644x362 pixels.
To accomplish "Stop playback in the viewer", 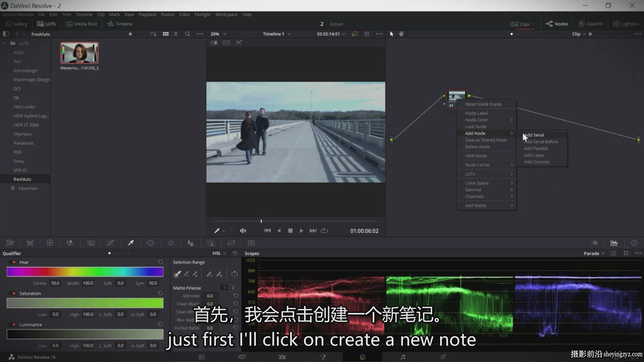I will 290,231.
